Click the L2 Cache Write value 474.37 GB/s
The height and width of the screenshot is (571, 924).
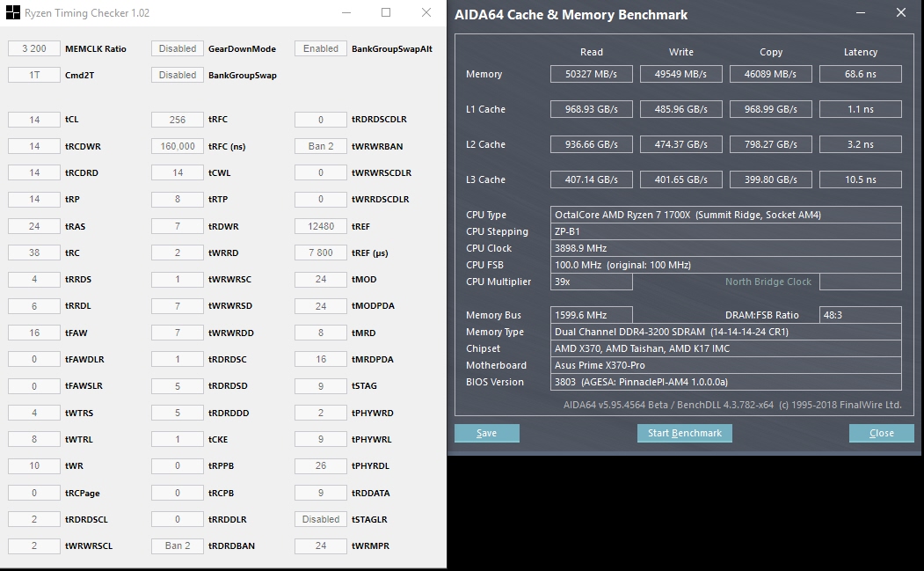coord(680,144)
